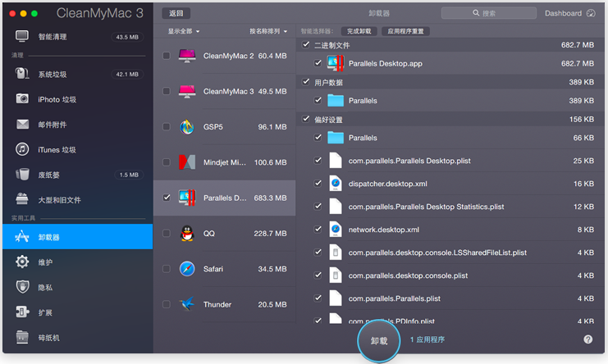Check the QQ checkbox
608x364 pixels.
point(167,233)
